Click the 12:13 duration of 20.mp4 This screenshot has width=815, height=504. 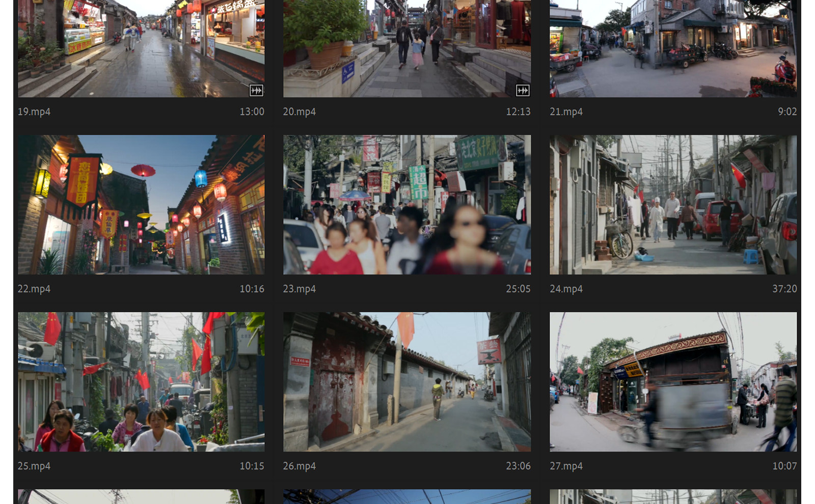click(518, 111)
